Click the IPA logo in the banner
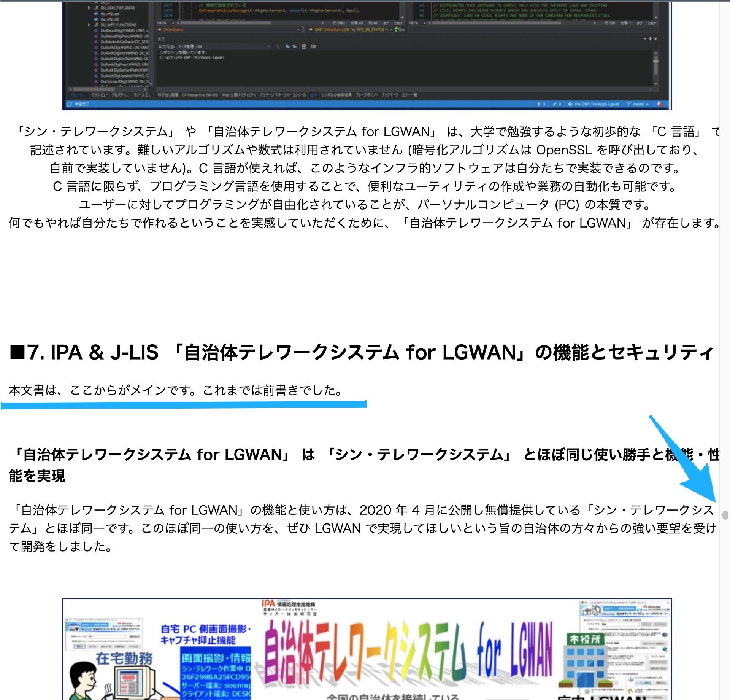 [x=268, y=604]
